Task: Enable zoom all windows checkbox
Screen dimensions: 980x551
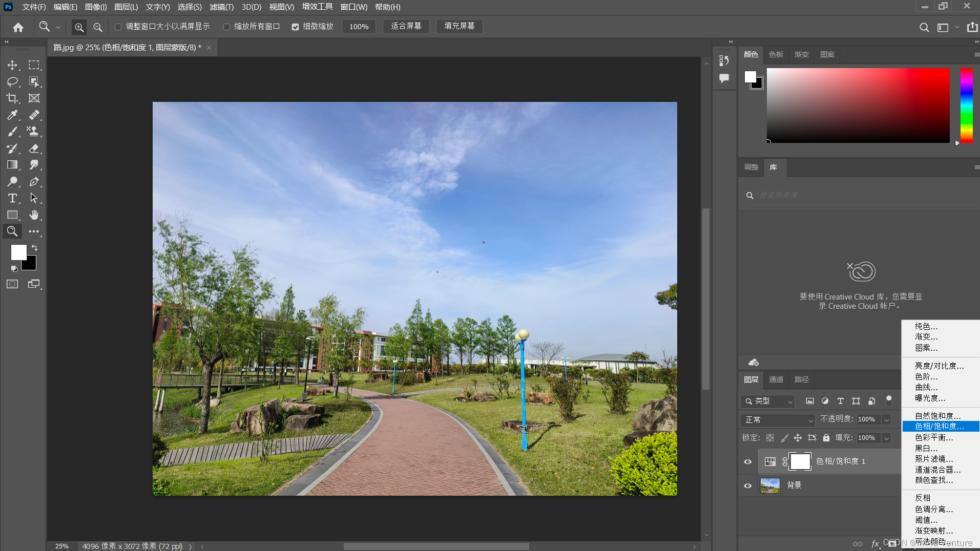Action: click(x=226, y=27)
